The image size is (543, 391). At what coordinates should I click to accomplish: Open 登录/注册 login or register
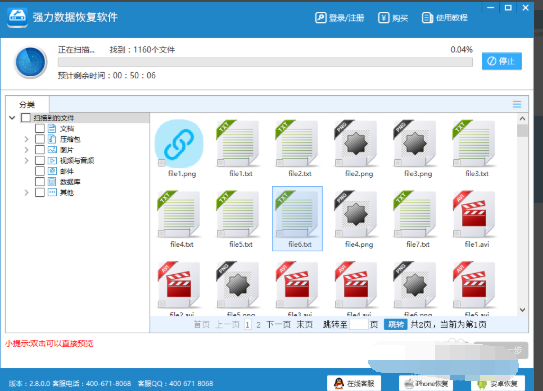tap(340, 18)
